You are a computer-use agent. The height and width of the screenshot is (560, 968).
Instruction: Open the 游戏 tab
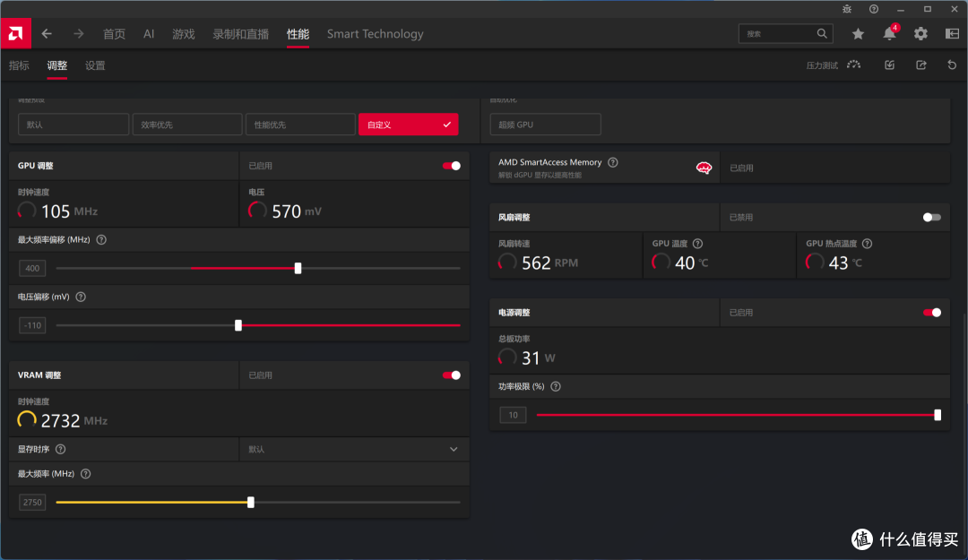[184, 34]
